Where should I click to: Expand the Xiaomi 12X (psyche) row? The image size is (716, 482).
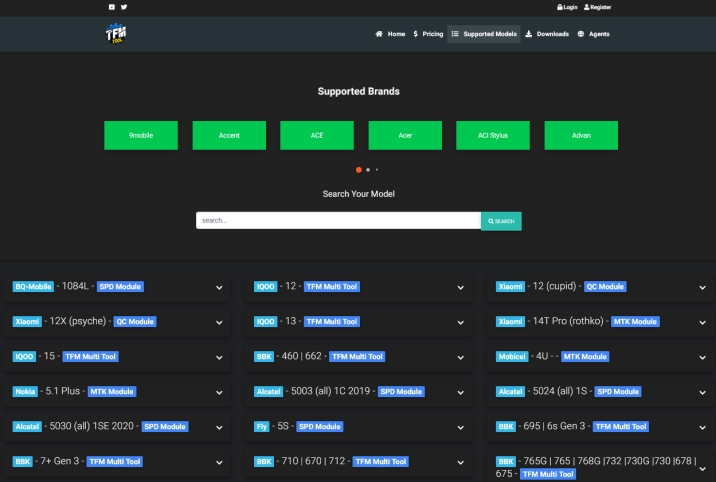pyautogui.click(x=117, y=322)
